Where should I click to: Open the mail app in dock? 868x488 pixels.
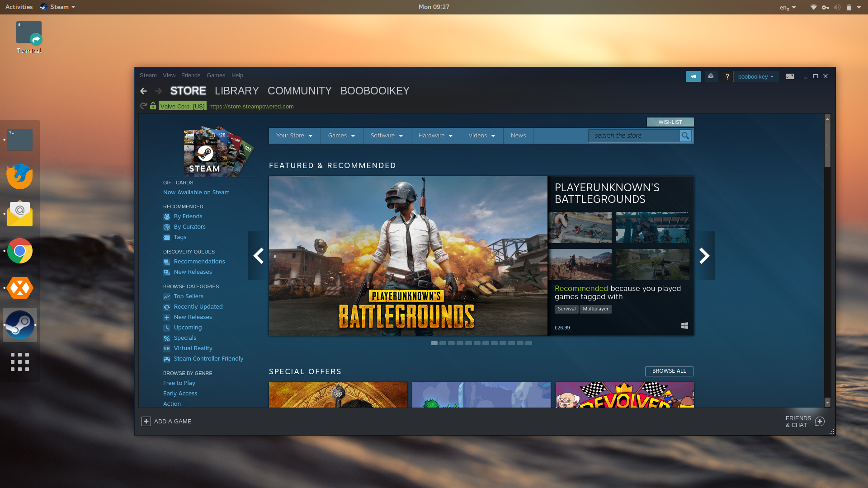click(x=19, y=214)
